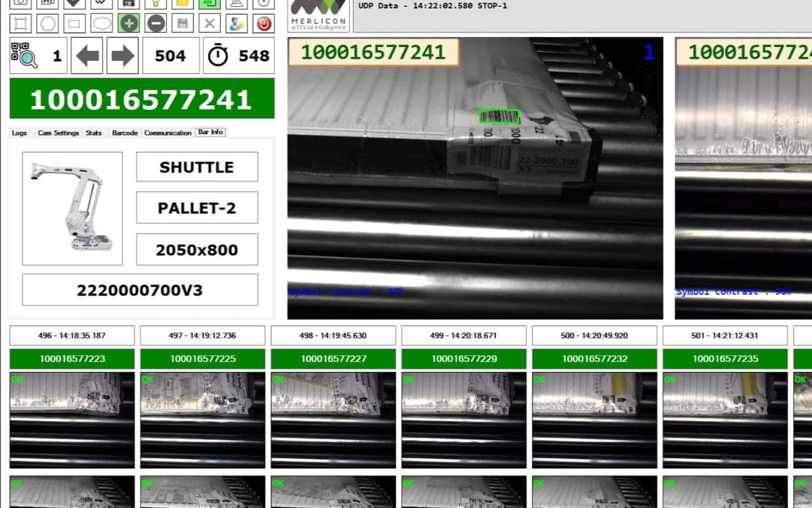Click the large green 100016577241 result banner
Image resolution: width=812 pixels, height=508 pixels.
pyautogui.click(x=142, y=98)
